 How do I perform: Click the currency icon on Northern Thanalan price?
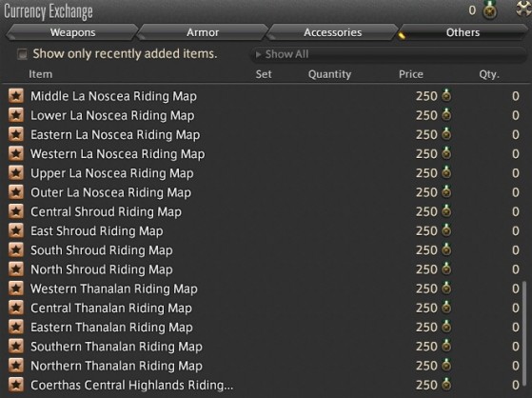pyautogui.click(x=446, y=366)
